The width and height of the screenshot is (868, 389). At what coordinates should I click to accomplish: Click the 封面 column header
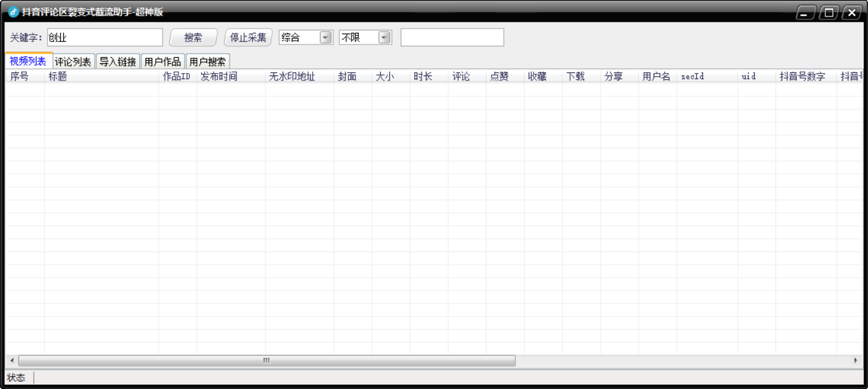(353, 76)
